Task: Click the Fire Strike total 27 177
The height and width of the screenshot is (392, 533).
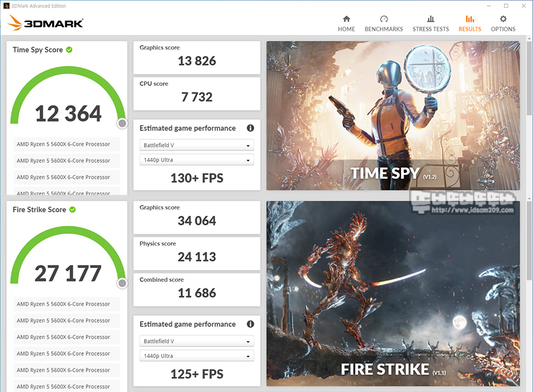Action: 68,273
